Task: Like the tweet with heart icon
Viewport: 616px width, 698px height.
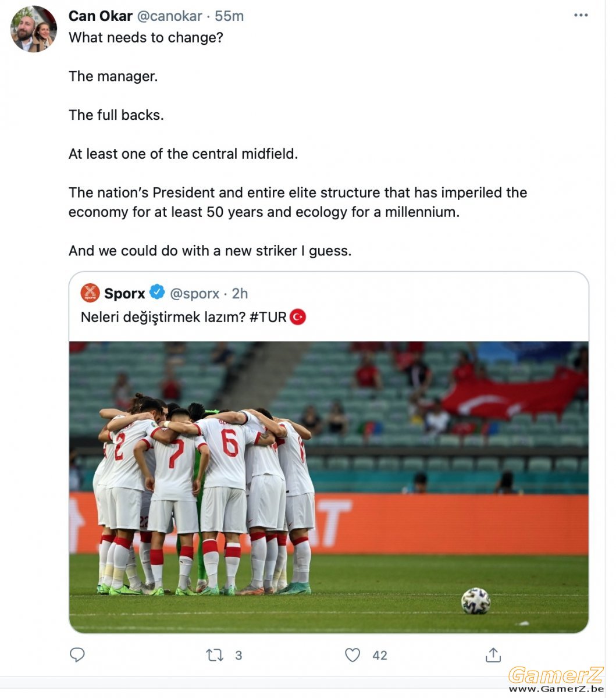Action: [352, 656]
